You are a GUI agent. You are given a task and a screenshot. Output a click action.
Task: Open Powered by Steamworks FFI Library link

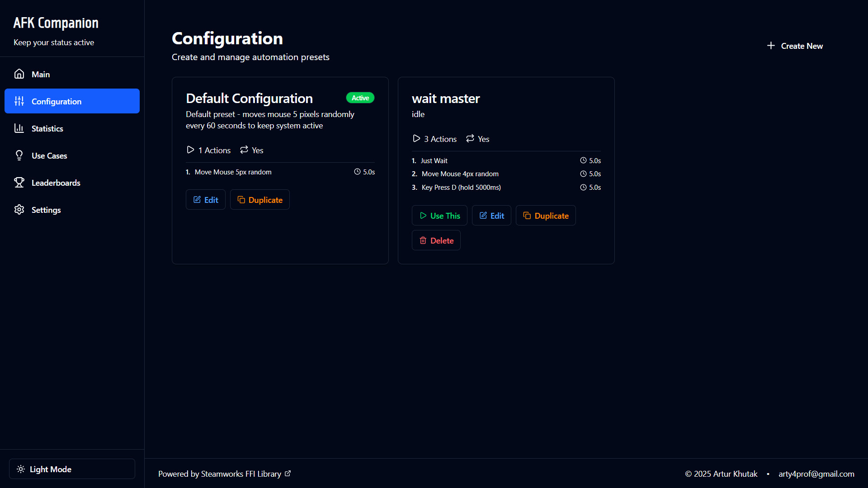point(220,474)
